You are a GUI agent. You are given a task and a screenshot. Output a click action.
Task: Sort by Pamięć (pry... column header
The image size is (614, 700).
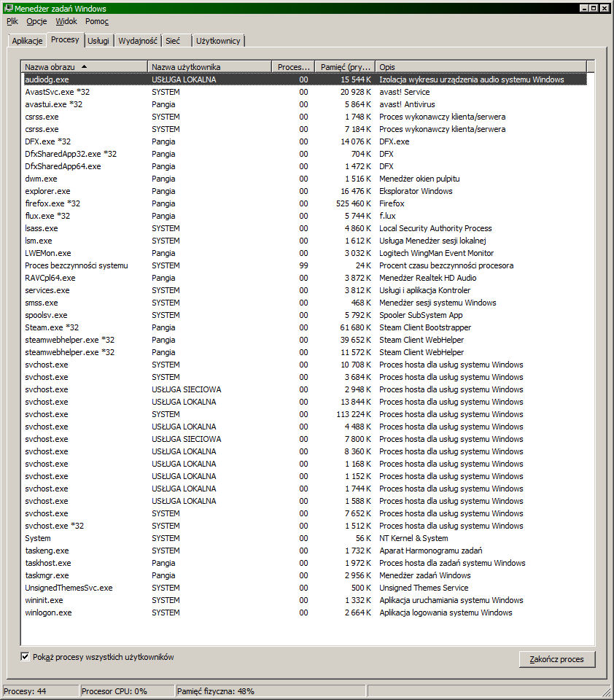click(345, 66)
